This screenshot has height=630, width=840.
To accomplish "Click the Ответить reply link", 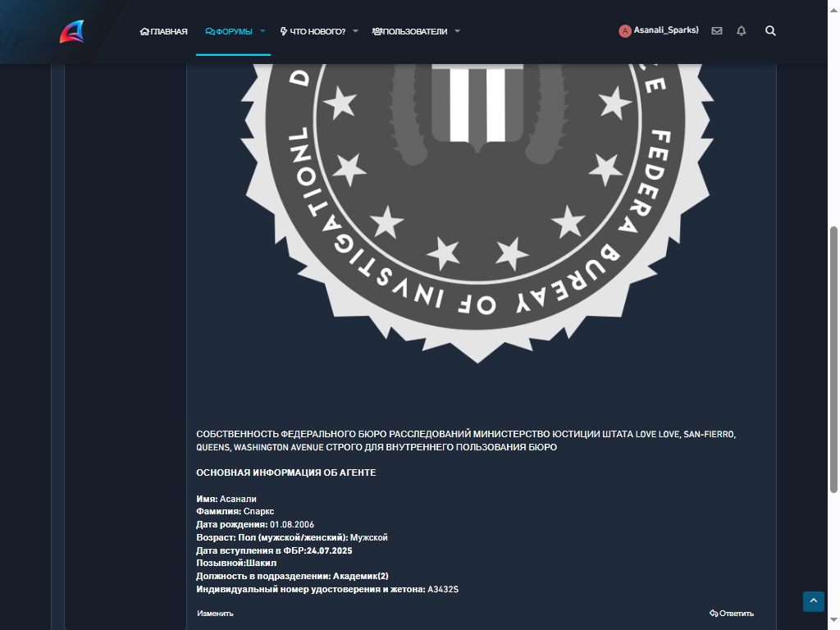I will (x=731, y=614).
